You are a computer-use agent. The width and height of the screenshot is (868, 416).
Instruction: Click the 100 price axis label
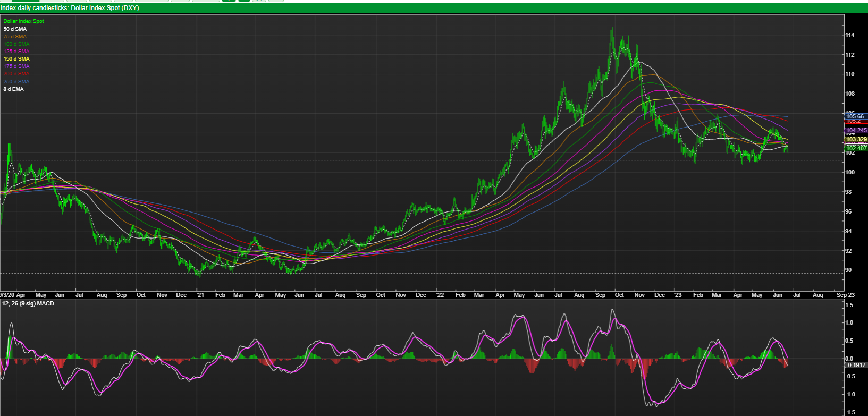coord(850,173)
